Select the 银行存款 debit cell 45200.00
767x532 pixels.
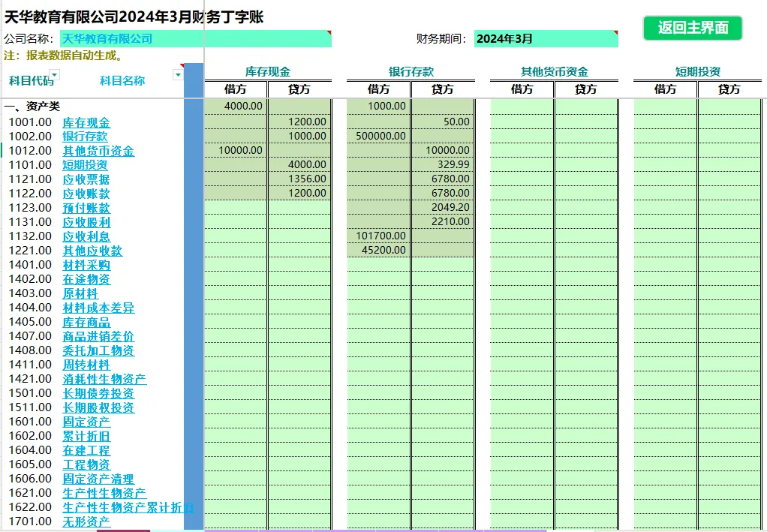[378, 249]
